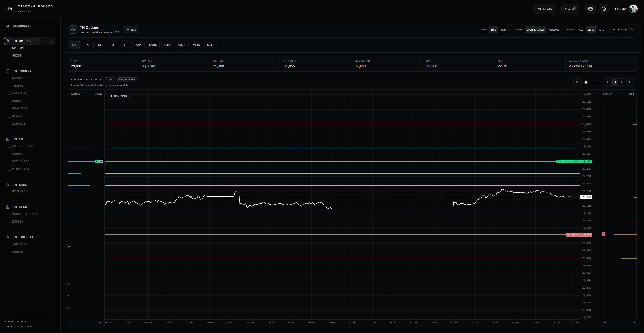The height and width of the screenshot is (333, 644).
Task: Click the TN Indicators chart icon
Action: [8, 237]
